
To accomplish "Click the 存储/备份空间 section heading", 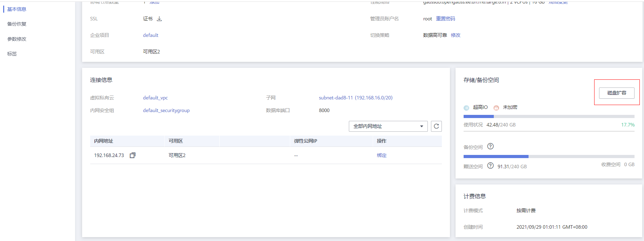I will pos(481,80).
